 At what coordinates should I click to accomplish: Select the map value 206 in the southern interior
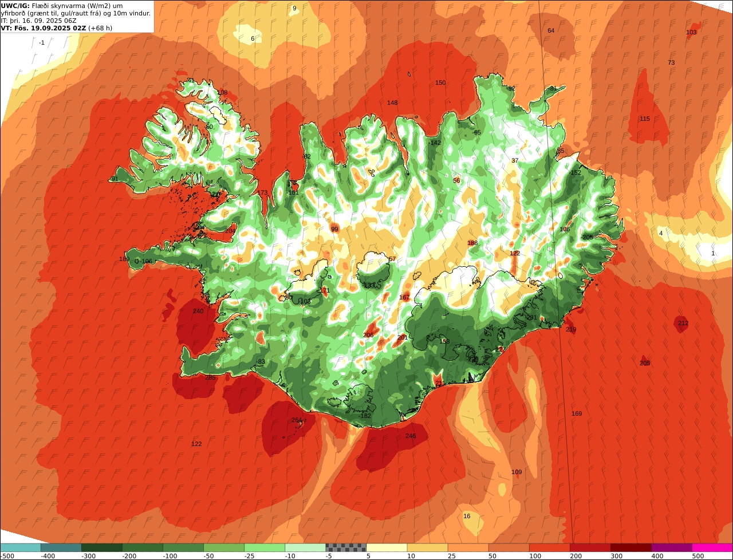point(368,336)
